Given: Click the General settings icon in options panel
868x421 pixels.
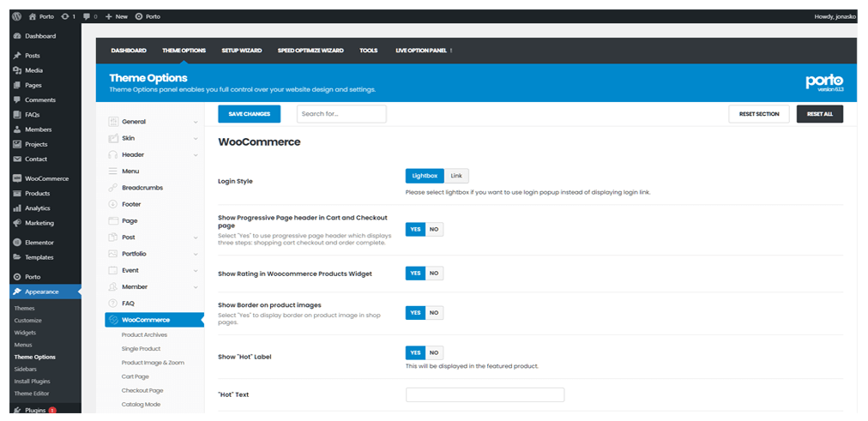Looking at the screenshot, I should (x=113, y=122).
